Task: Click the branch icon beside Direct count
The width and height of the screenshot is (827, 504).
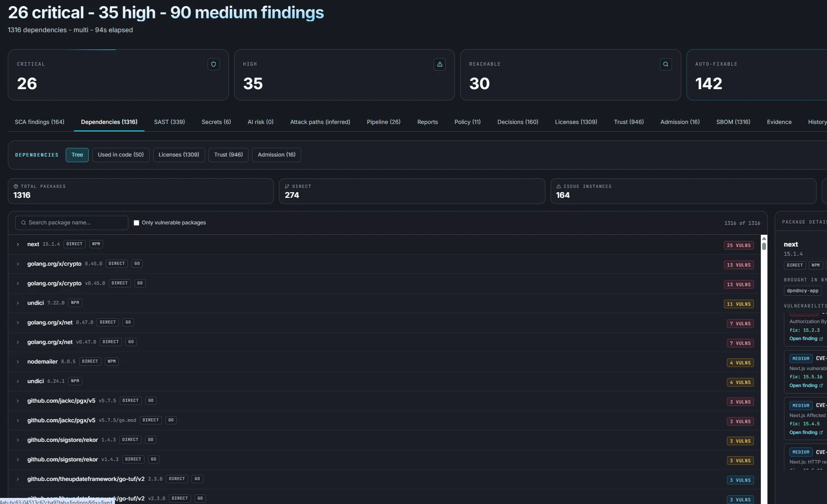Action: click(287, 186)
